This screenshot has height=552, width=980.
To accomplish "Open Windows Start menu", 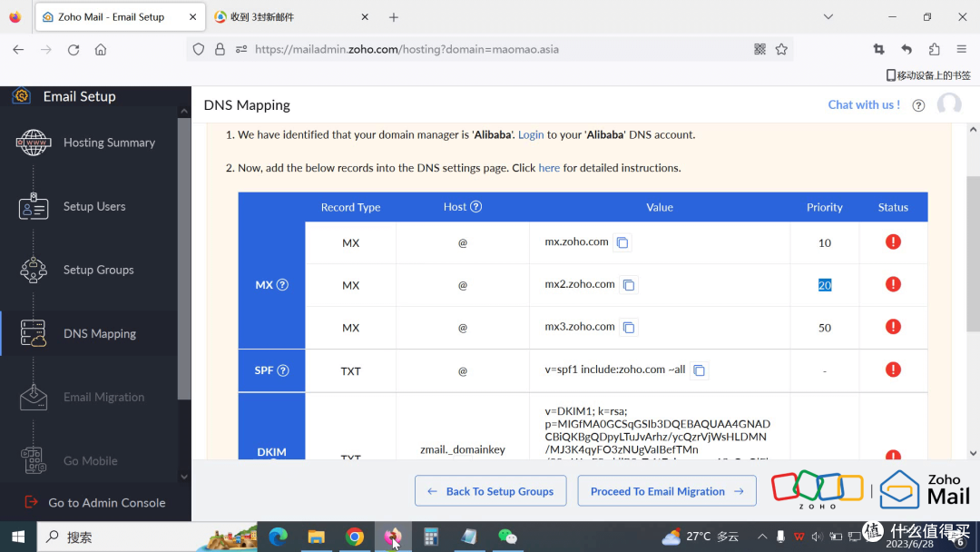I will tap(18, 537).
